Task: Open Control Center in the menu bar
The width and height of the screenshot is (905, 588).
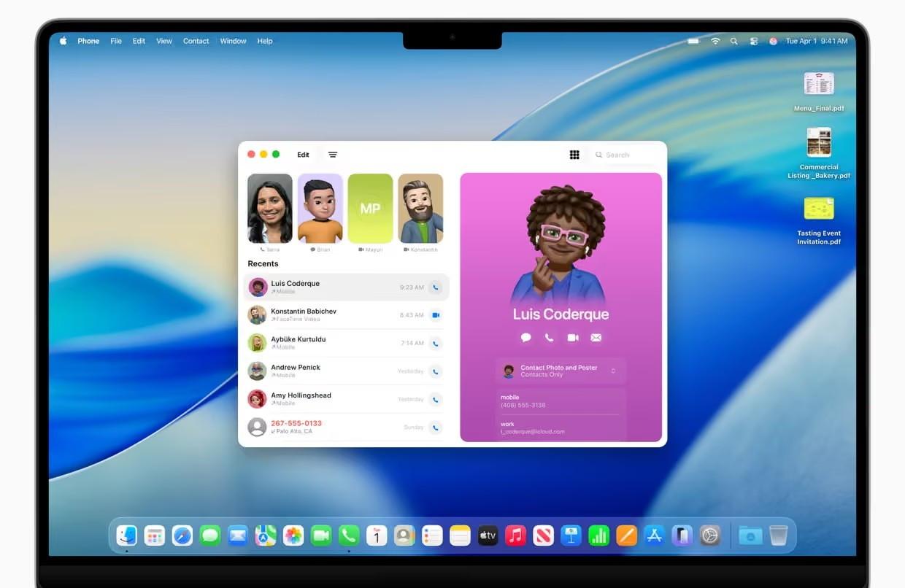Action: (753, 41)
